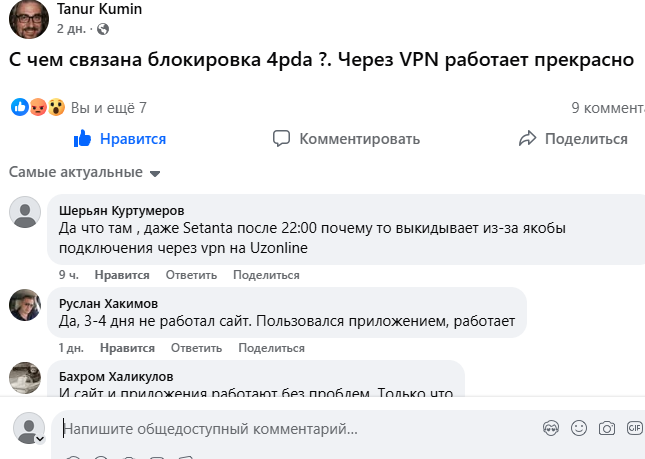Click the share arrow icon

pyautogui.click(x=528, y=138)
